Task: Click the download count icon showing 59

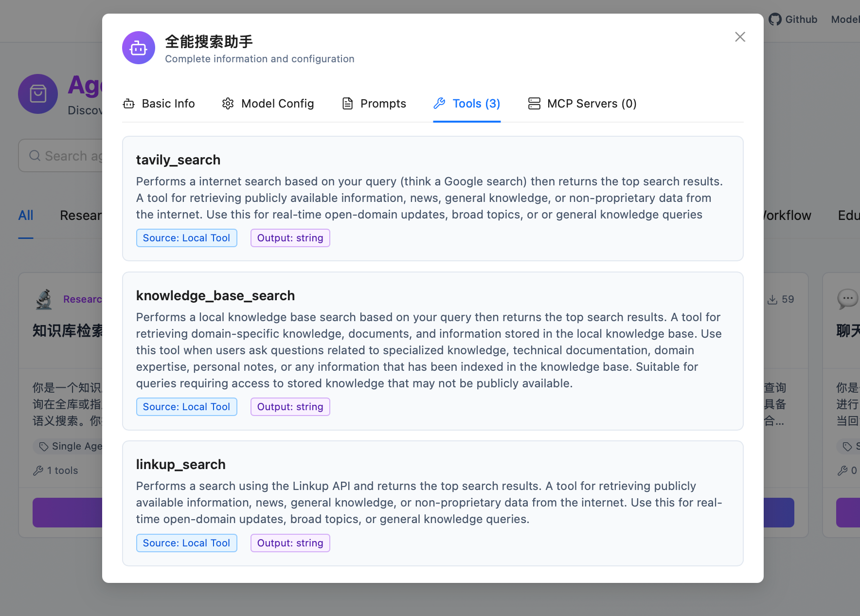Action: point(772,300)
